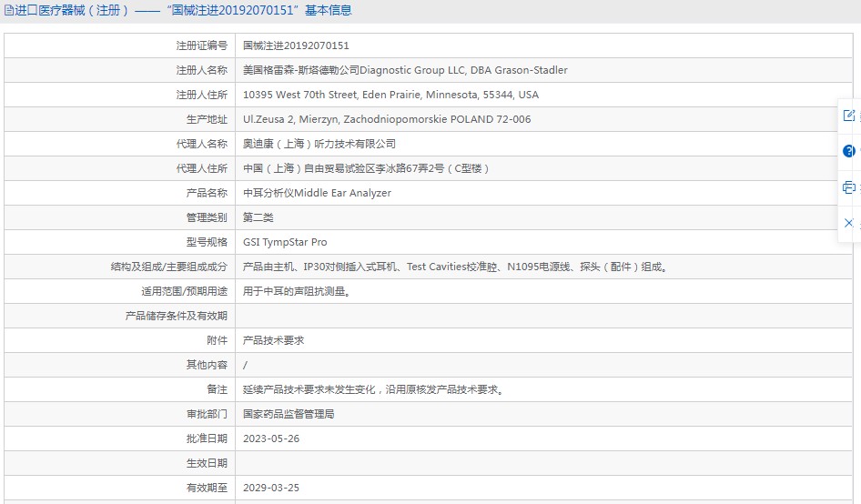Click management category value 第二类
Viewport: 861px width, 504px height.
point(258,217)
